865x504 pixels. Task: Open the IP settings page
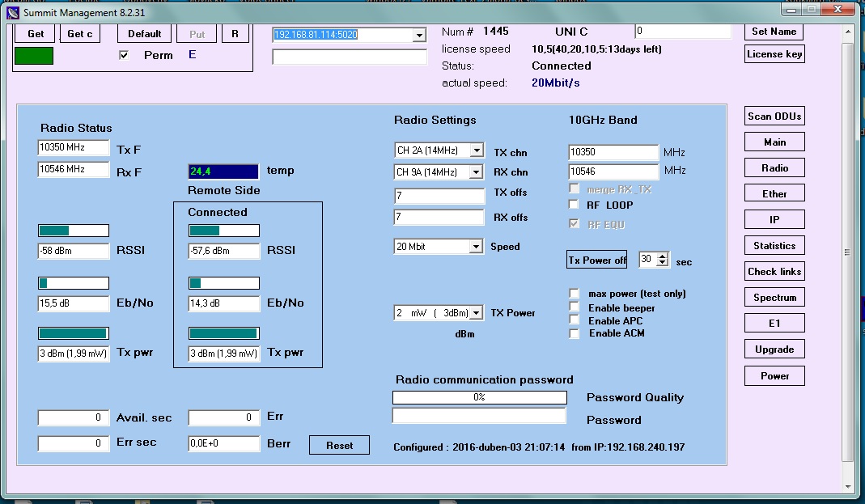pyautogui.click(x=774, y=219)
